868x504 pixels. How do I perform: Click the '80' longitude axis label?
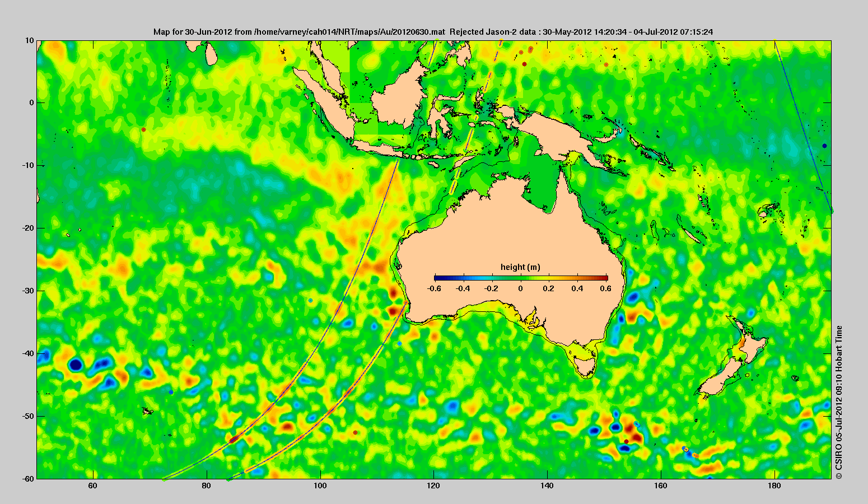207,486
